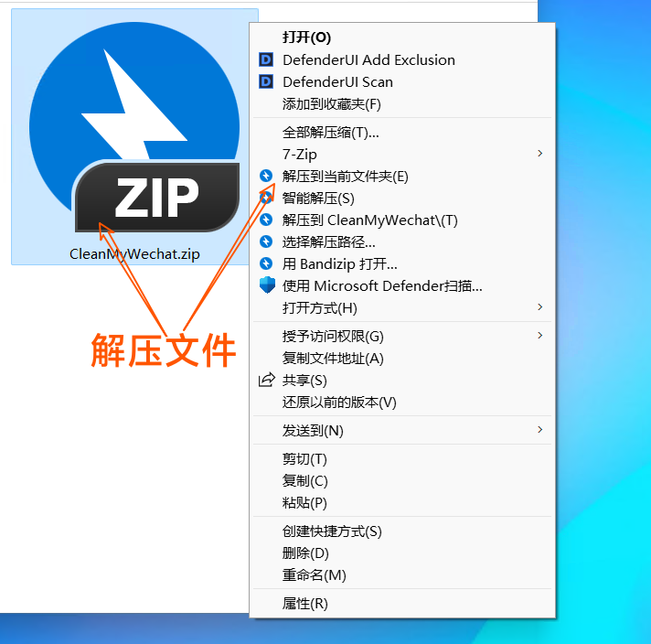This screenshot has height=644, width=651.
Task: Expand the 发送到(N) submenu arrow
Action: pyautogui.click(x=539, y=430)
